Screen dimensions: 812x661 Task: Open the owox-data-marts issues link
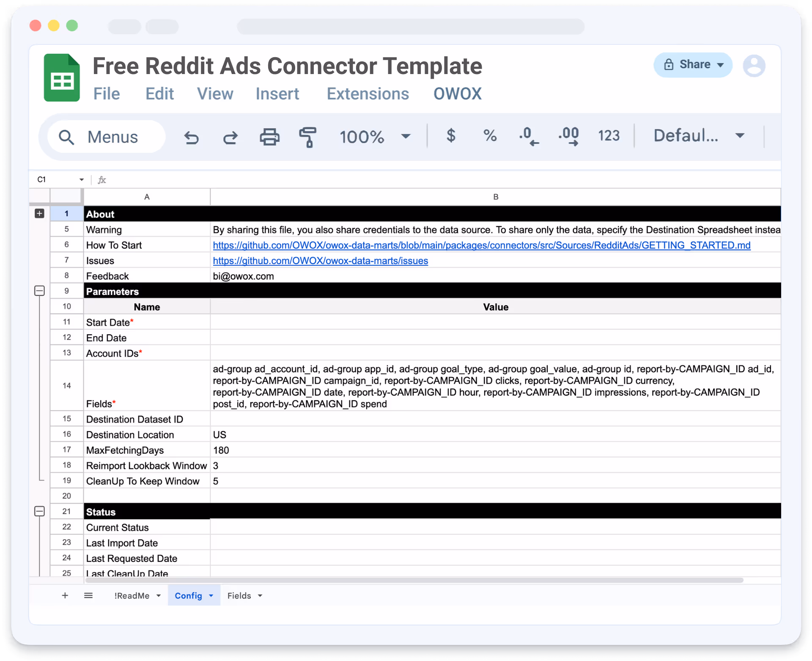tap(320, 261)
